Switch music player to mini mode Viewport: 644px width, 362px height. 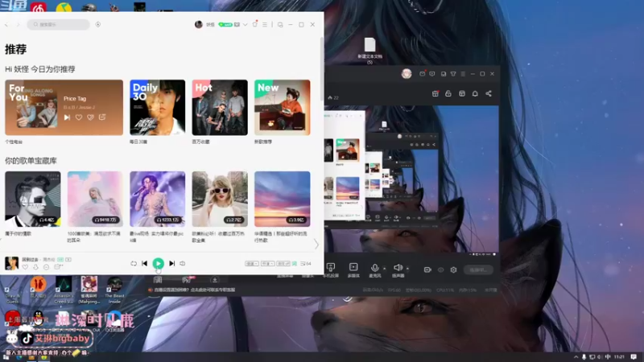pos(280,25)
